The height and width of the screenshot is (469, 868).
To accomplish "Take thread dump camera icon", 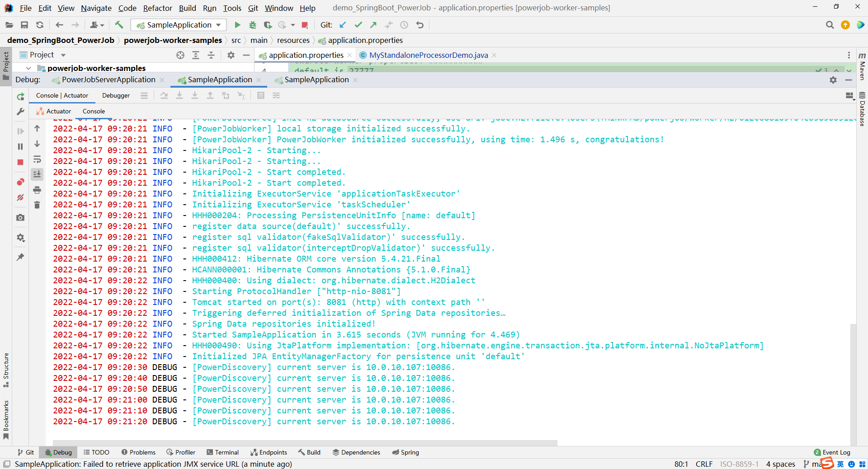I will click(20, 218).
